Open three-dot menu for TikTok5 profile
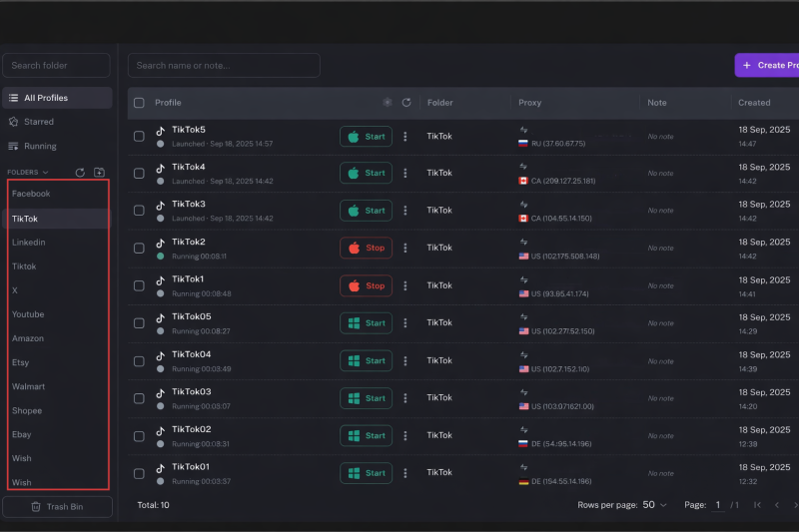The width and height of the screenshot is (799, 532). click(405, 136)
